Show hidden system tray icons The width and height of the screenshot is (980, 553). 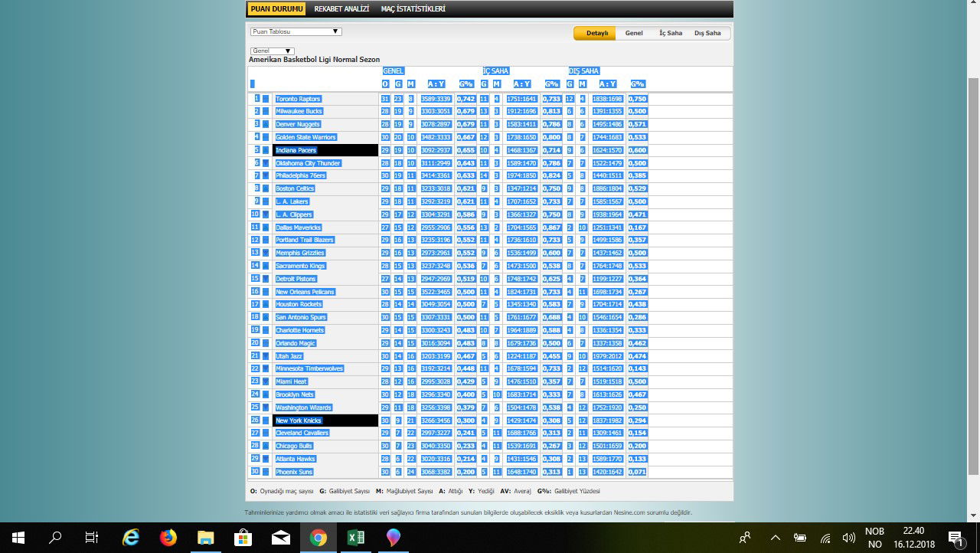tap(775, 538)
